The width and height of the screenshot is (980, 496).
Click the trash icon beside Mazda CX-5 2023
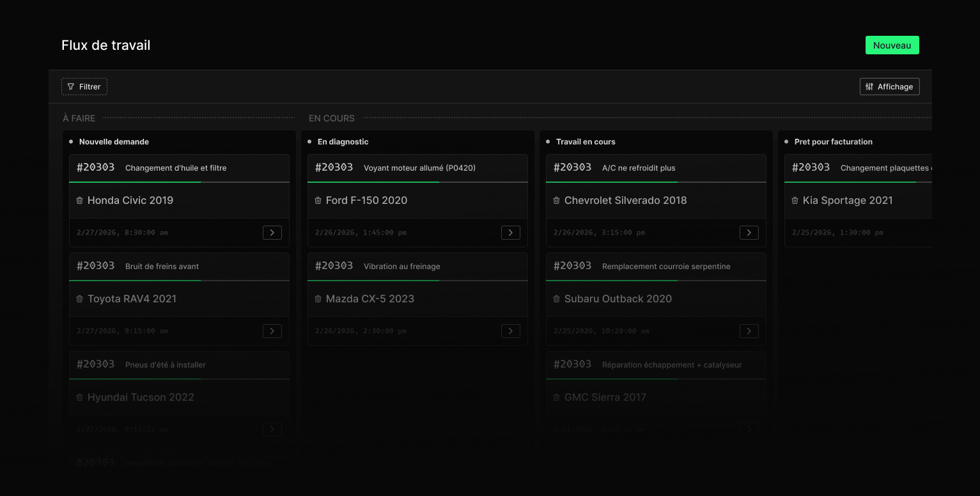[x=318, y=299]
